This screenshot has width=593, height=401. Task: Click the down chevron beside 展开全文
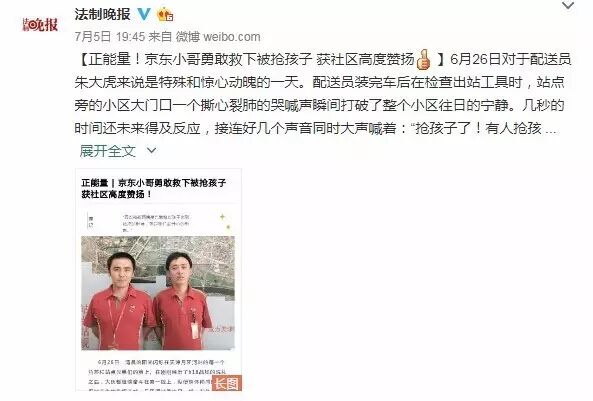click(x=151, y=151)
